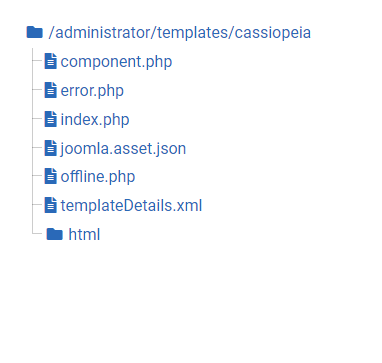Select index.php from the file tree
Viewport: 382px width, 363px height.
point(95,120)
